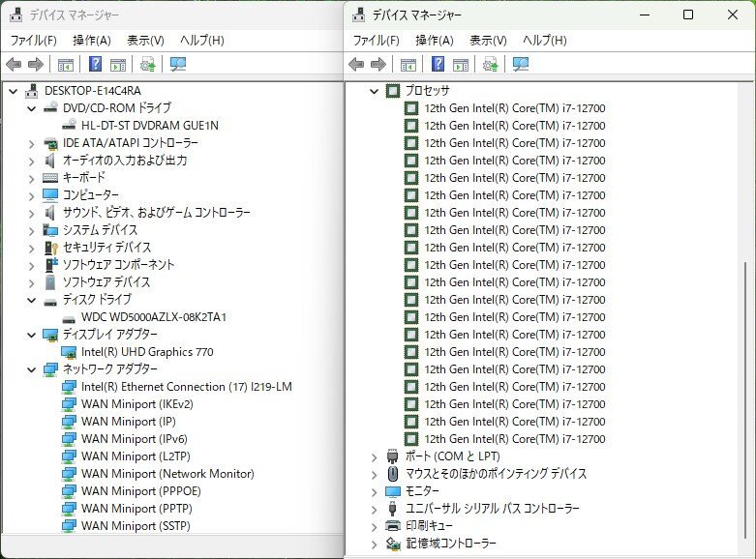Expand オーディオの入力および出力 category

32,161
